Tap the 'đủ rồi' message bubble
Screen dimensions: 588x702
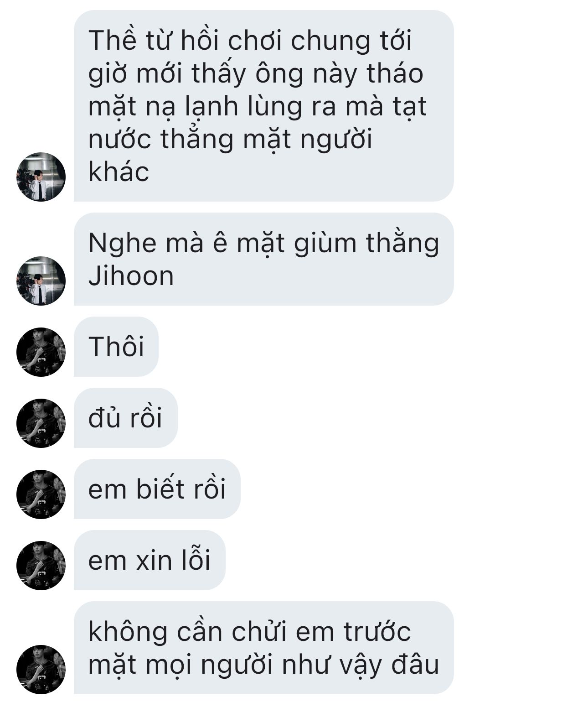(x=125, y=418)
